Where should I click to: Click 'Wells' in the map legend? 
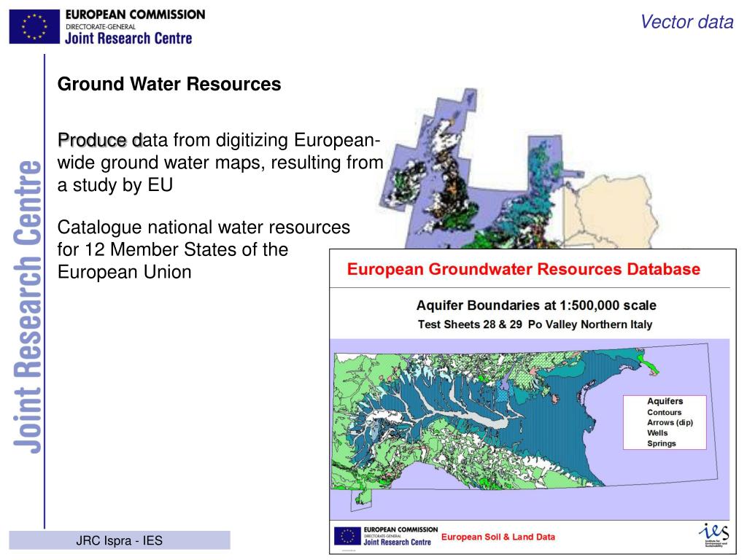(657, 433)
